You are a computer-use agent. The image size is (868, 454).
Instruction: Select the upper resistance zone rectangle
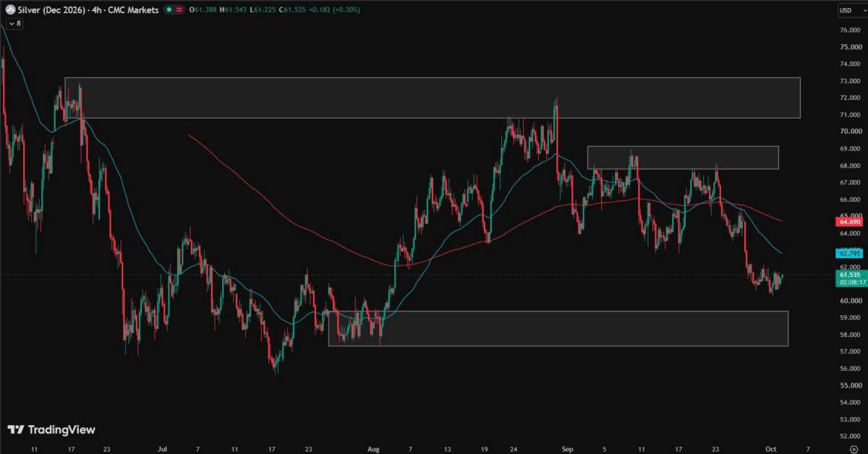(433, 98)
